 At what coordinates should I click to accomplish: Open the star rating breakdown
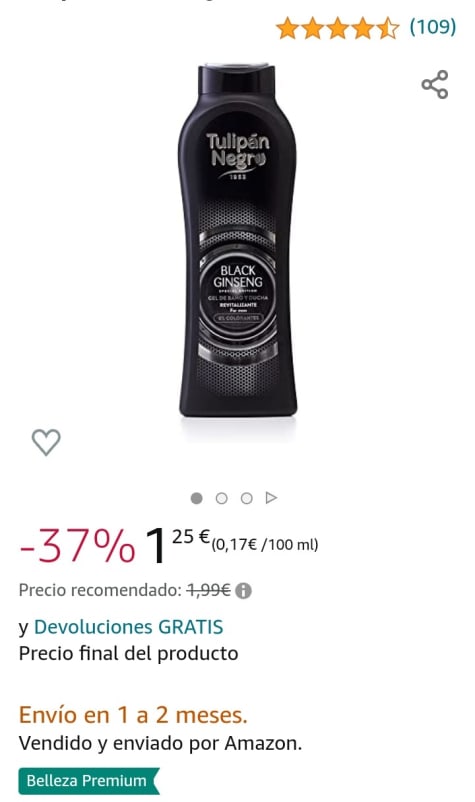[x=337, y=28]
